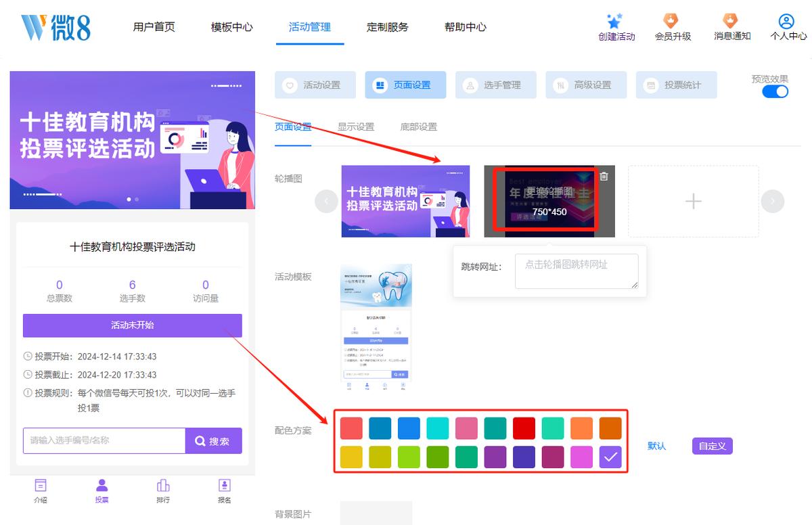Image resolution: width=812 pixels, height=525 pixels.
Task: Switch to 页面设置 main tab button
Action: [405, 85]
